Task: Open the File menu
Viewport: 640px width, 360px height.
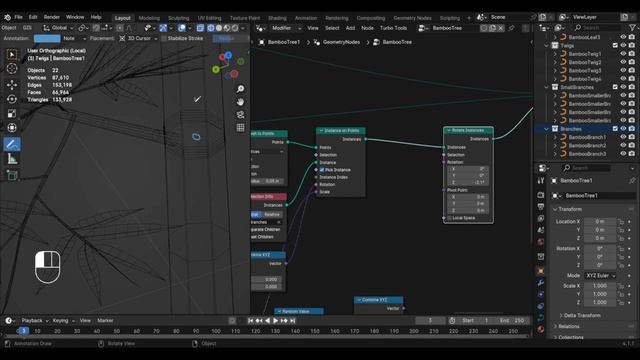Action: point(18,17)
